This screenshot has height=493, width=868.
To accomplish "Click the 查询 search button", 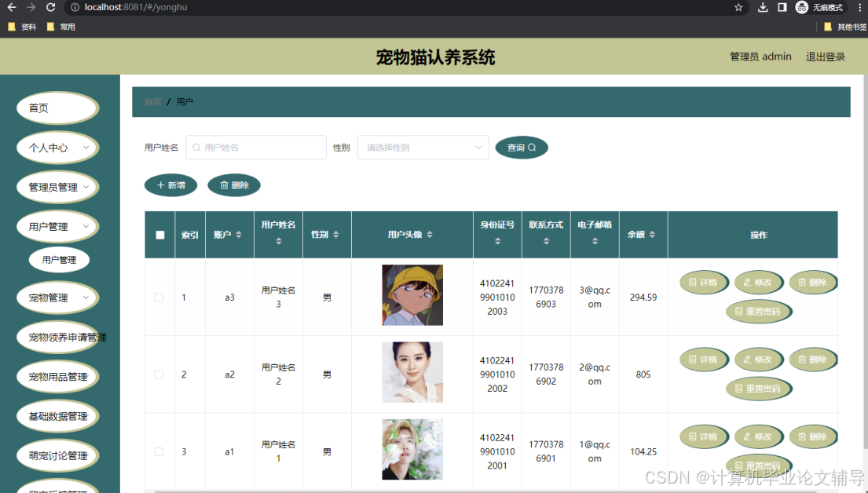I will tap(522, 148).
